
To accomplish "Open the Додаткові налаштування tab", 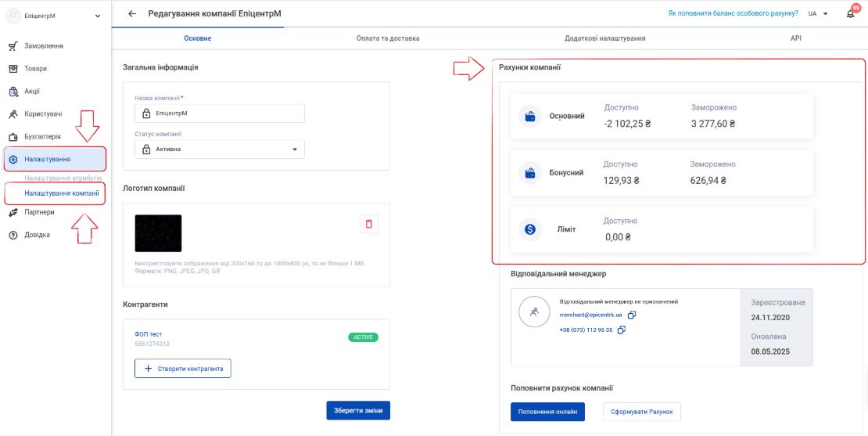I will pyautogui.click(x=605, y=38).
